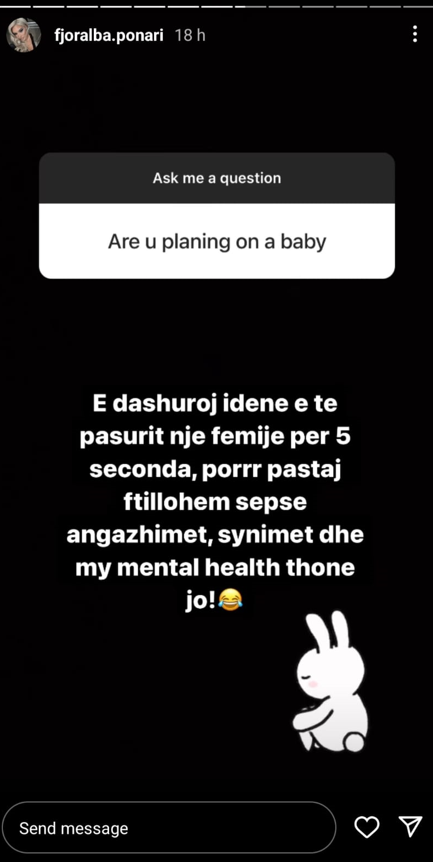The width and height of the screenshot is (433, 862).
Task: Click the "angazhimet, synimet dhe" caption line
Action: 215,535
